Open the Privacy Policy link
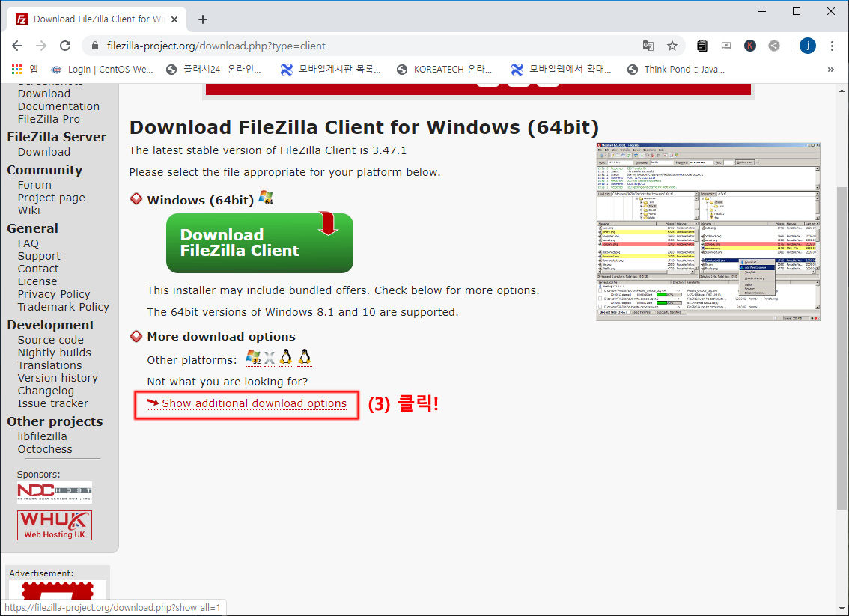The width and height of the screenshot is (849, 616). tap(54, 294)
